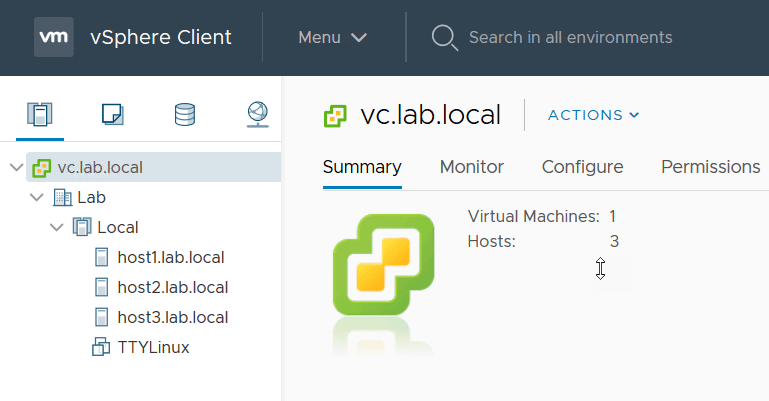Collapse the vc.lab.local tree node
Viewport: 769px width, 401px height.
[x=17, y=168]
